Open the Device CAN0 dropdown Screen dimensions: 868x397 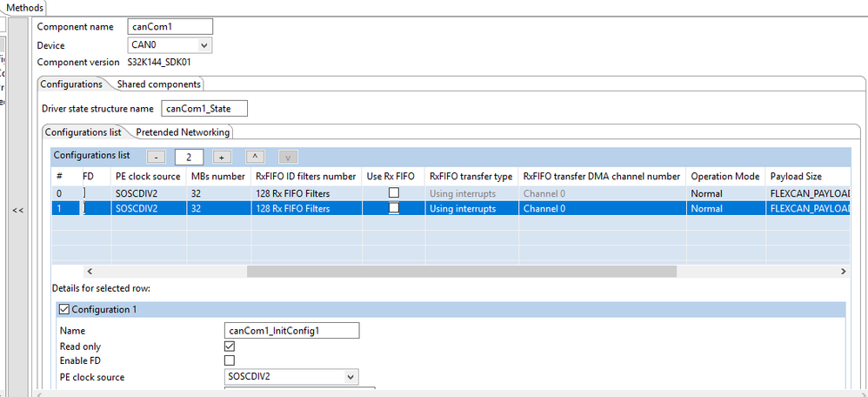[x=170, y=45]
